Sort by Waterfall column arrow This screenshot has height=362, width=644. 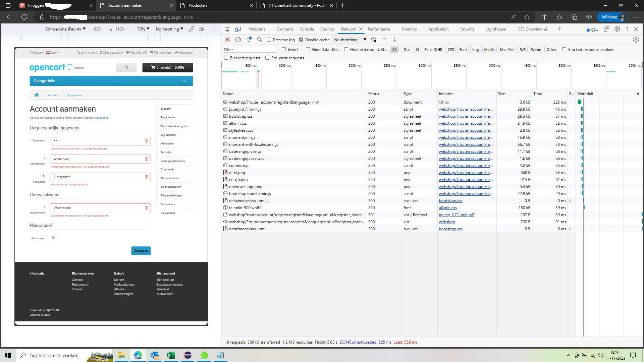click(x=638, y=94)
